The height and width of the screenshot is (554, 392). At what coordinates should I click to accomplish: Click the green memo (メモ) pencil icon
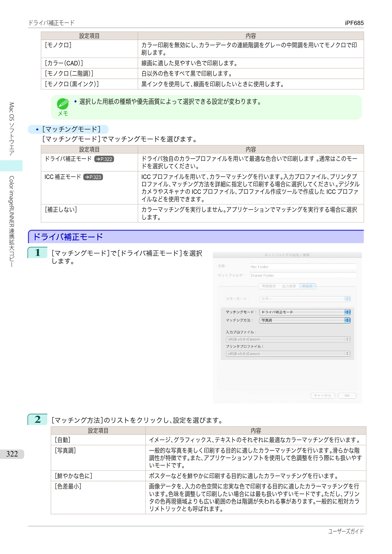click(x=63, y=104)
